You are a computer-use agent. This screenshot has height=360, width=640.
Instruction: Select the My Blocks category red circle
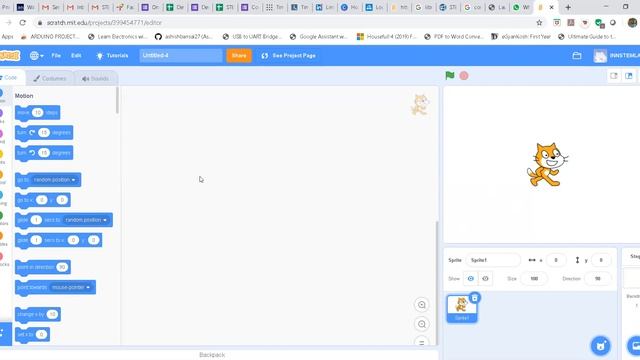click(x=2, y=256)
